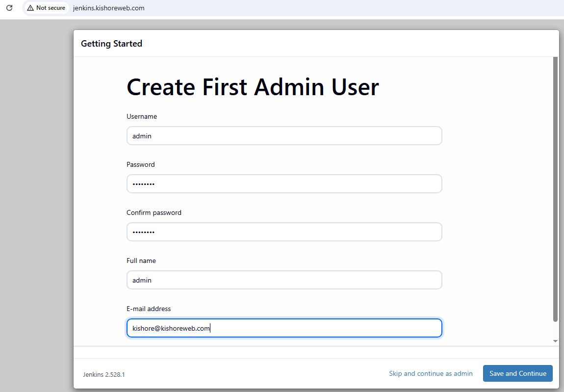Click the Full name text box
564x392 pixels.
coord(284,280)
